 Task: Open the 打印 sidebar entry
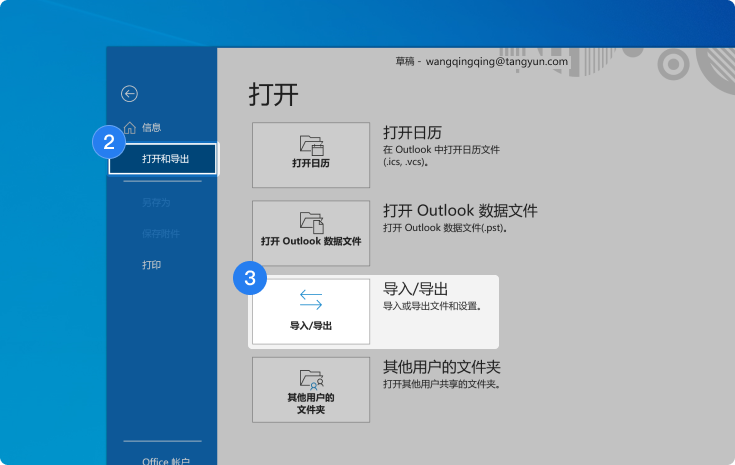(x=151, y=265)
